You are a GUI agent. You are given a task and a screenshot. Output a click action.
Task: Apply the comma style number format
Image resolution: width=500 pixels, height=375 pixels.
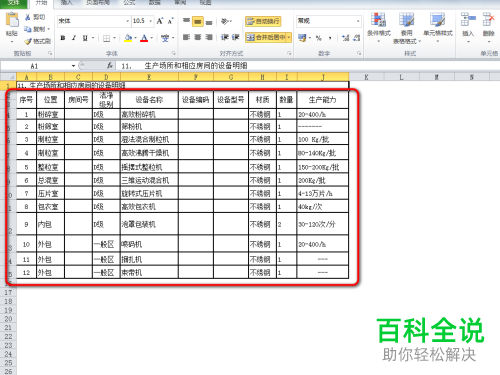tap(330, 38)
